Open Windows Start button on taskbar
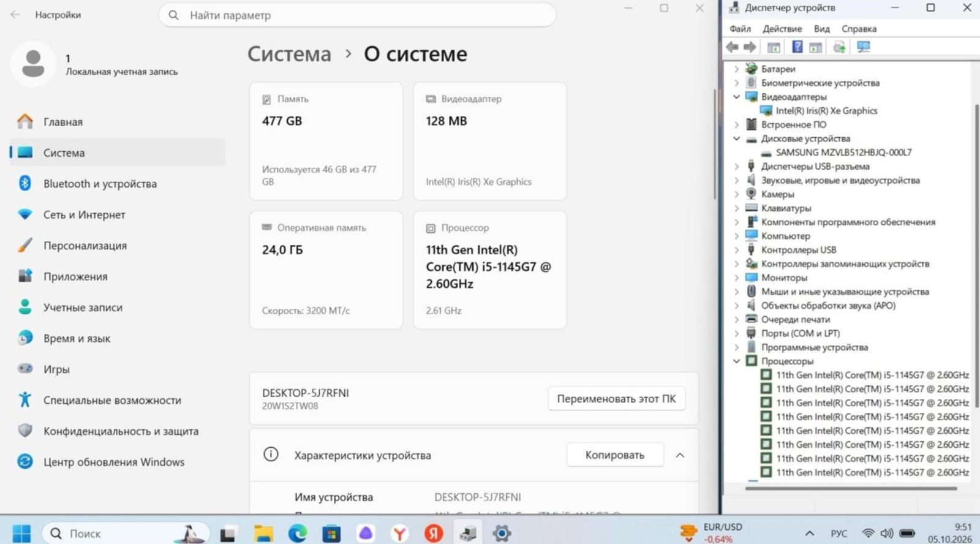Viewport: 980px width, 544px height. (21, 533)
